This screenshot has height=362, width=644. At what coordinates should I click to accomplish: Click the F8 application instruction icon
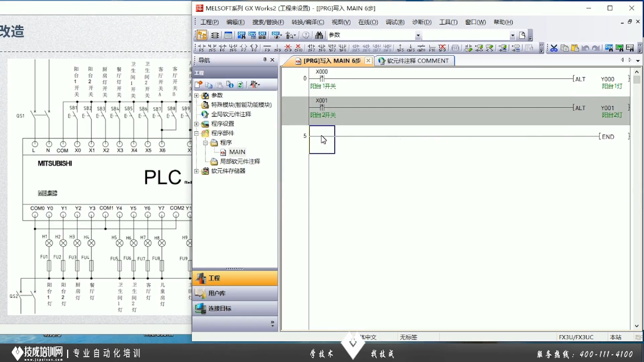pos(254,49)
